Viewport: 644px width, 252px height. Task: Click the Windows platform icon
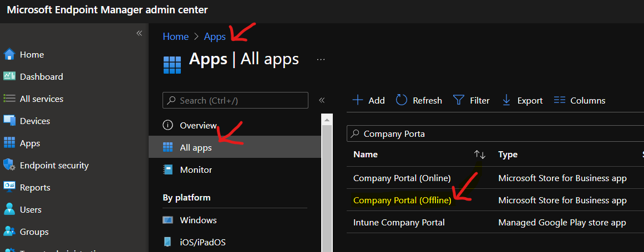tap(168, 220)
